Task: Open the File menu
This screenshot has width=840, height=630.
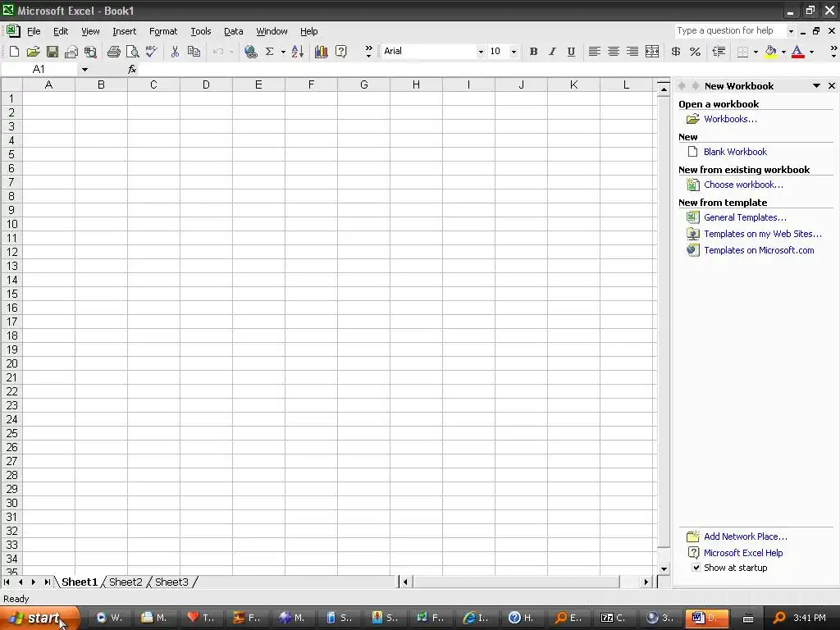Action: coord(34,31)
